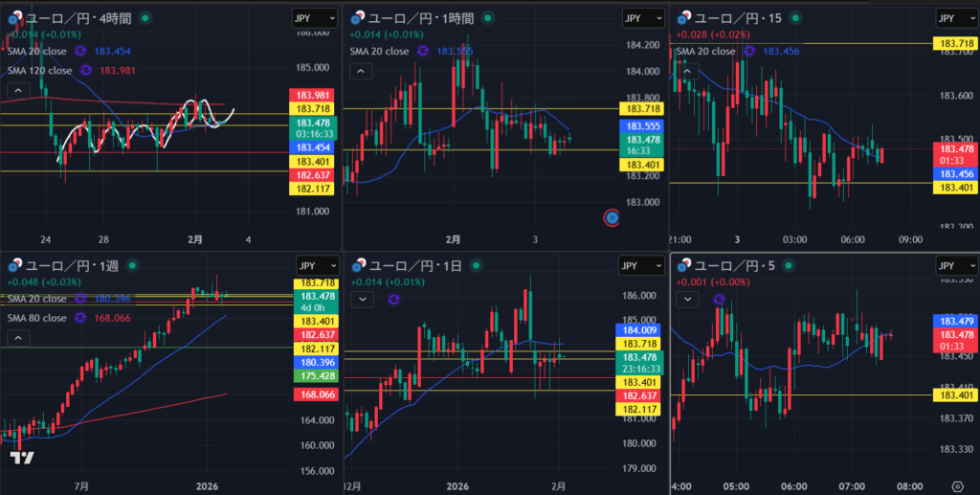Click the settings icon at the bottom-right corner
The image size is (980, 495).
click(958, 486)
